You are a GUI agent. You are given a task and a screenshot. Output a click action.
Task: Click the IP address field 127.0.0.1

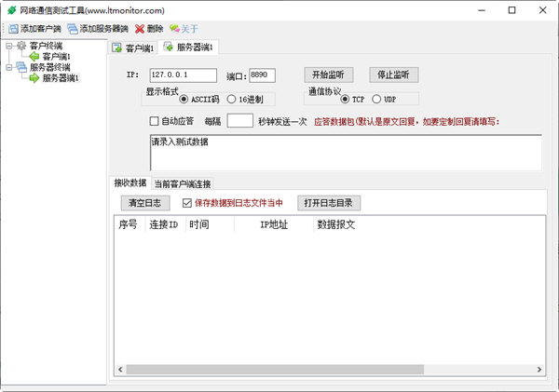(184, 75)
